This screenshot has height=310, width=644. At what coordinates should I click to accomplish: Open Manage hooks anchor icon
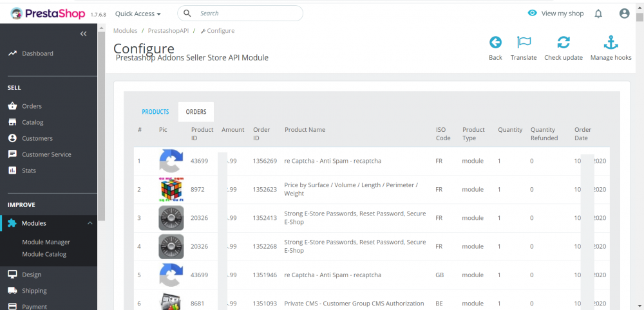pos(611,42)
